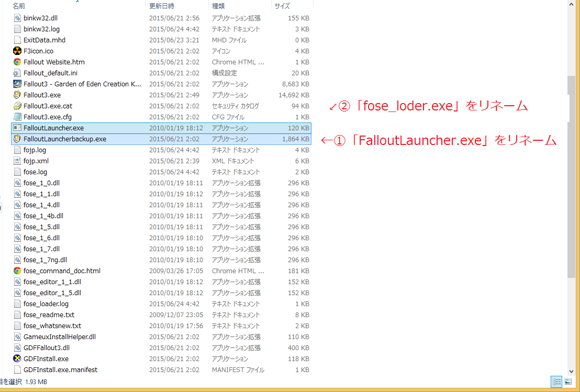Screen dimensions: 580x392
Task: Click the 8,683 KB size value
Action: [296, 84]
